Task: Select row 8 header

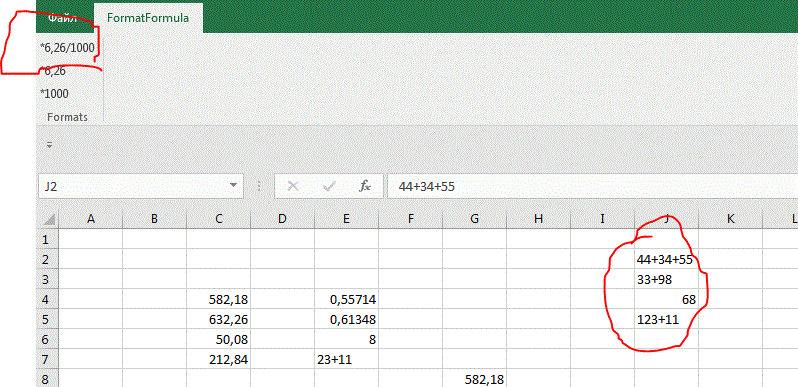Action: tap(48, 379)
